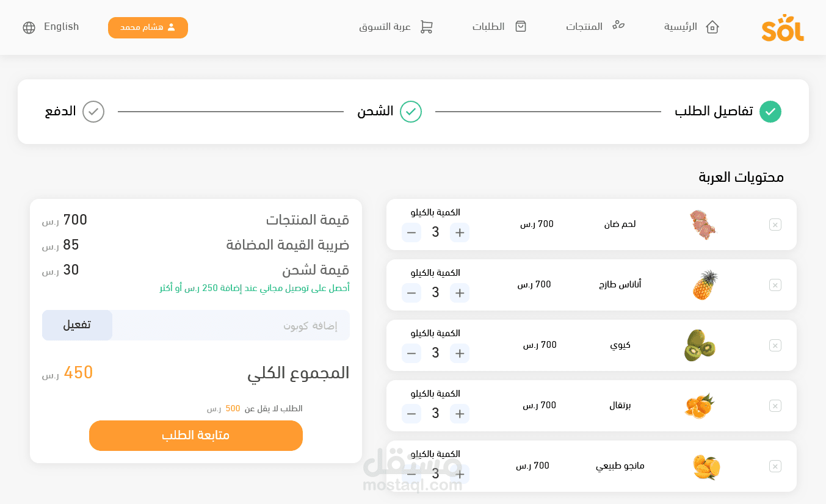Click the orders bag icon
Image resolution: width=826 pixels, height=504 pixels.
click(x=521, y=27)
